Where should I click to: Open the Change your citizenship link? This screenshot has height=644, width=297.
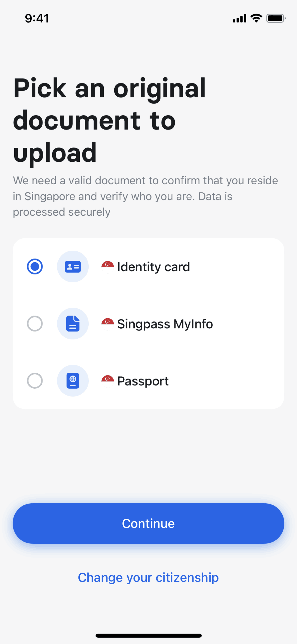148,577
